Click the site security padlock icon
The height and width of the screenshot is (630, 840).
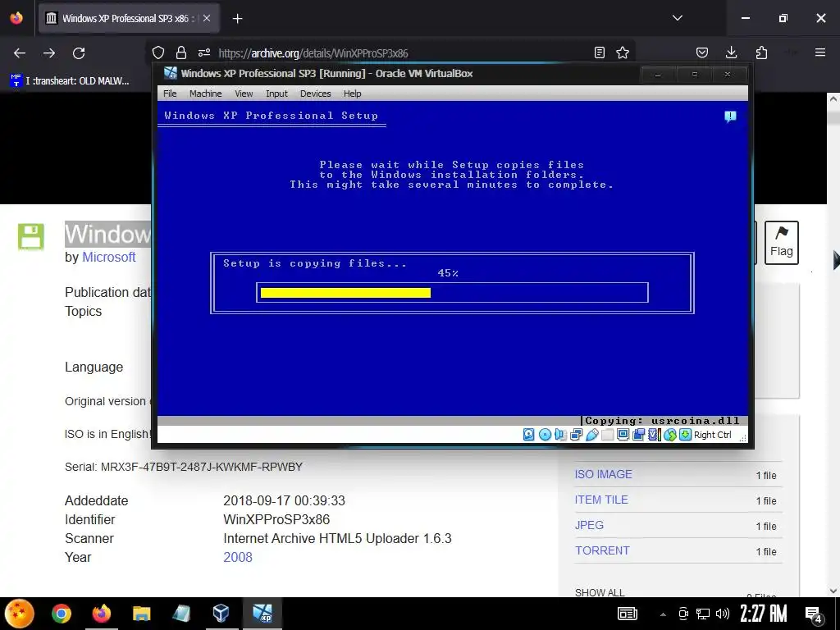(181, 52)
